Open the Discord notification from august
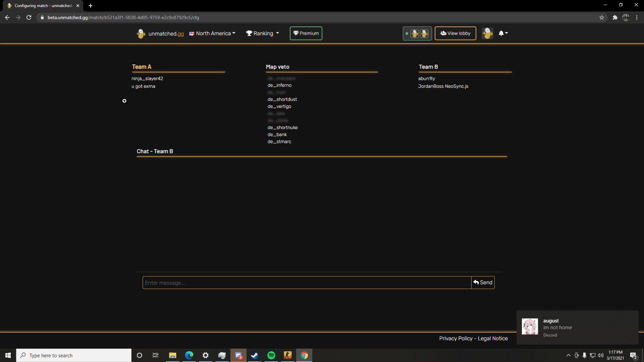 click(x=577, y=327)
